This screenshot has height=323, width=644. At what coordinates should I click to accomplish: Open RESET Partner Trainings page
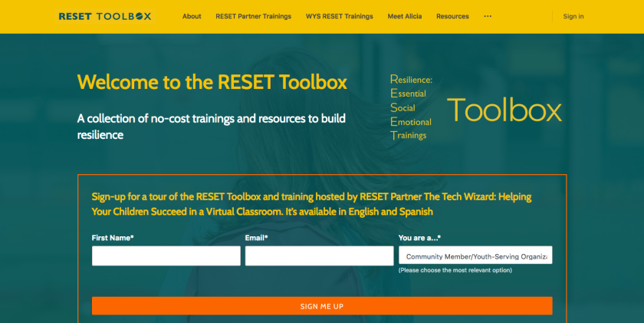tap(254, 16)
